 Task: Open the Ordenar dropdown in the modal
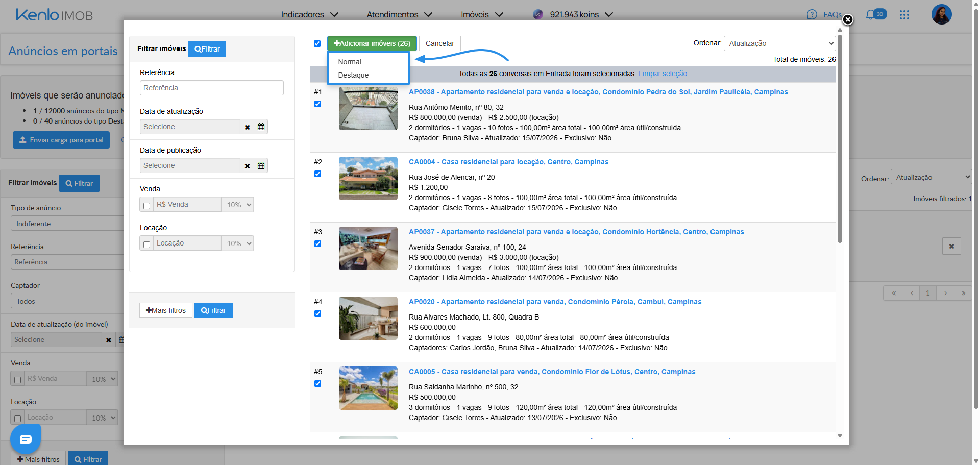779,43
